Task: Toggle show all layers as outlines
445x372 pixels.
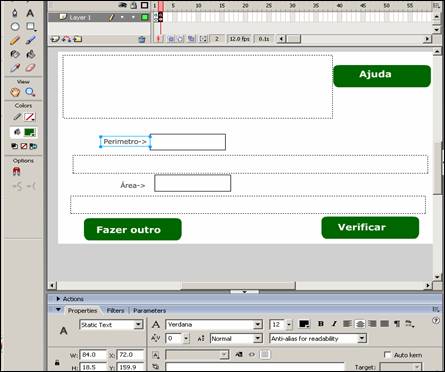Action: click(x=144, y=5)
